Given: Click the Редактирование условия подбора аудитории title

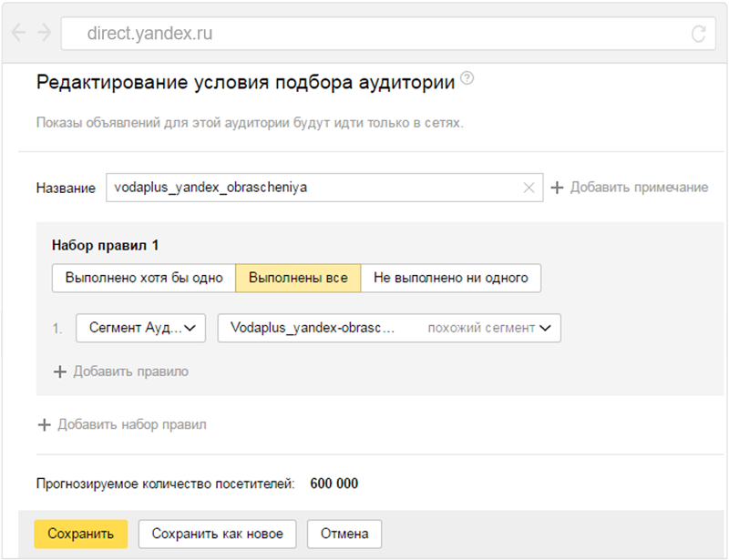Looking at the screenshot, I should tap(245, 82).
